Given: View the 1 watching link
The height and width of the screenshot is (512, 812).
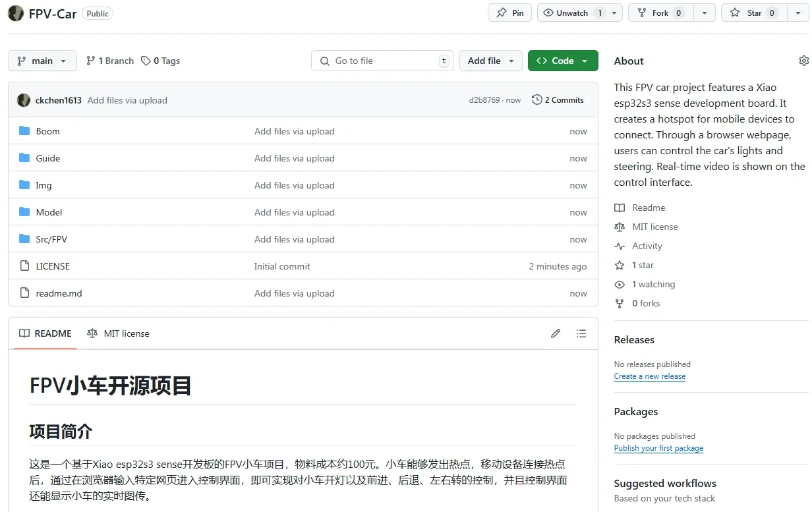Looking at the screenshot, I should tap(645, 284).
